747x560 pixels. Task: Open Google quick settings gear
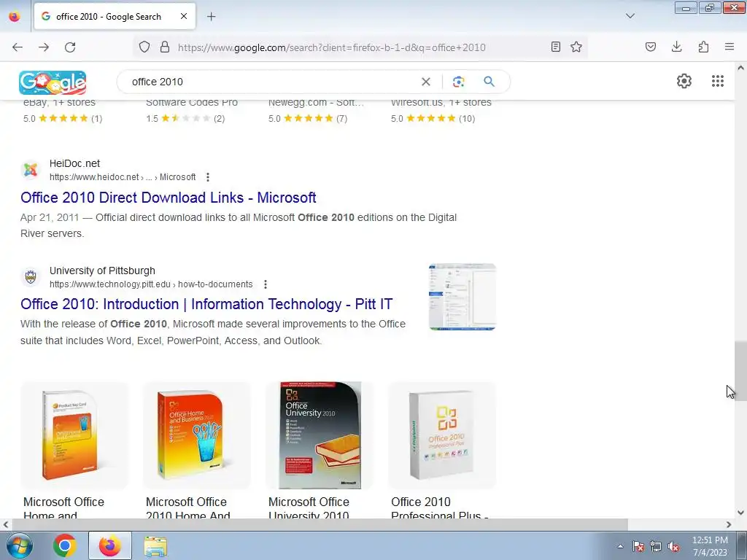(x=684, y=81)
